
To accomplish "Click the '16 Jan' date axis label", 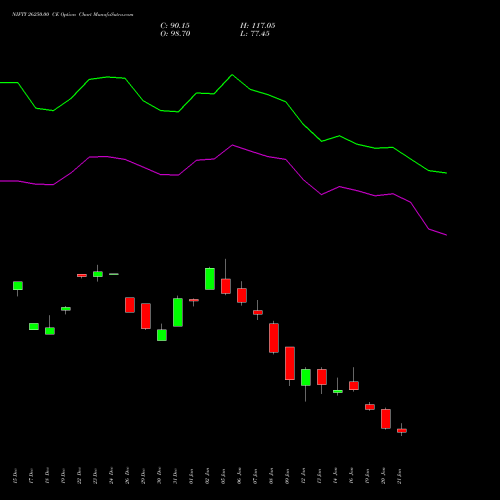I will click(351, 476).
